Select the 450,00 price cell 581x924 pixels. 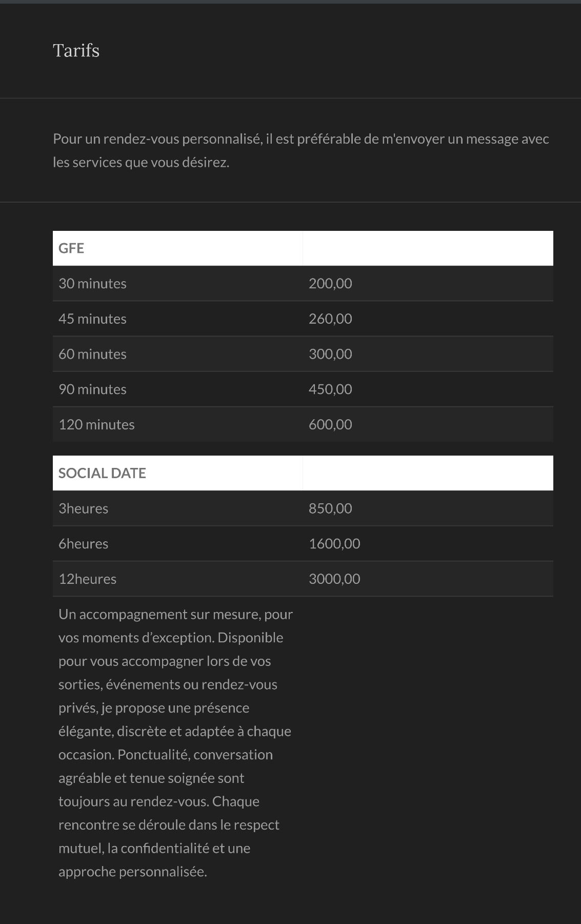coord(330,389)
